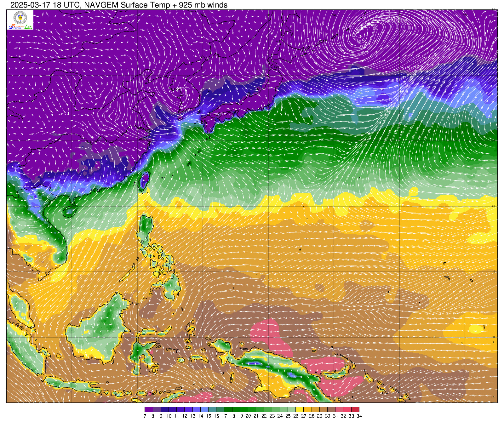Click the 20 latitude label on right edge

(494, 206)
